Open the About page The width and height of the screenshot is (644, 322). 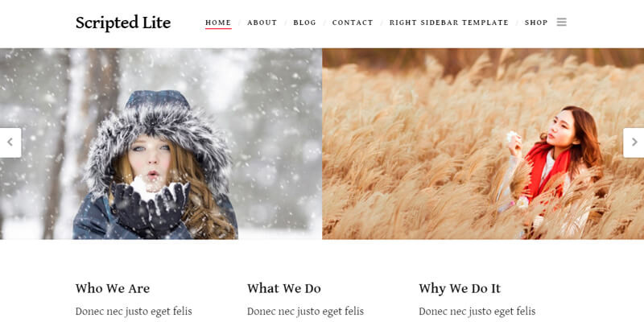[x=262, y=23]
